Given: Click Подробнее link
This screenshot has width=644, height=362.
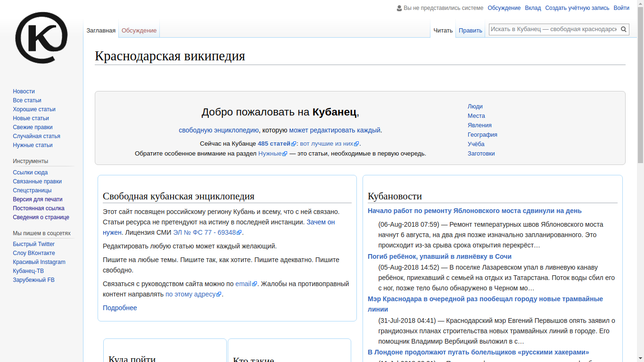Looking at the screenshot, I should coord(120,308).
